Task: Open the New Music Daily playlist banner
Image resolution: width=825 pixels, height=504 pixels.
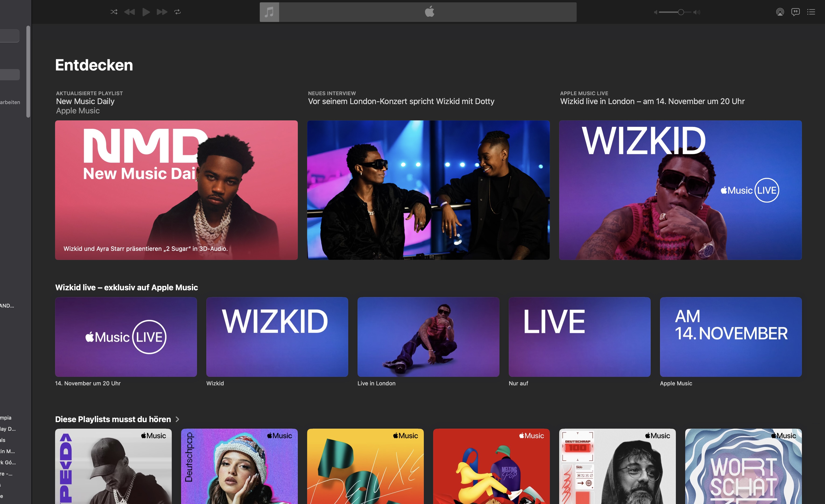Action: 176,190
